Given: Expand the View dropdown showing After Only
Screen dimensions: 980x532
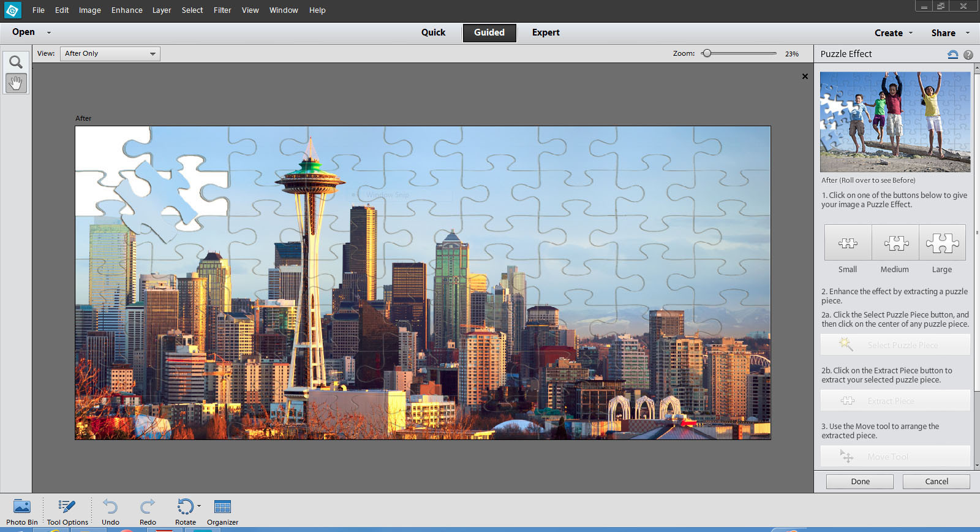Looking at the screenshot, I should click(x=110, y=54).
